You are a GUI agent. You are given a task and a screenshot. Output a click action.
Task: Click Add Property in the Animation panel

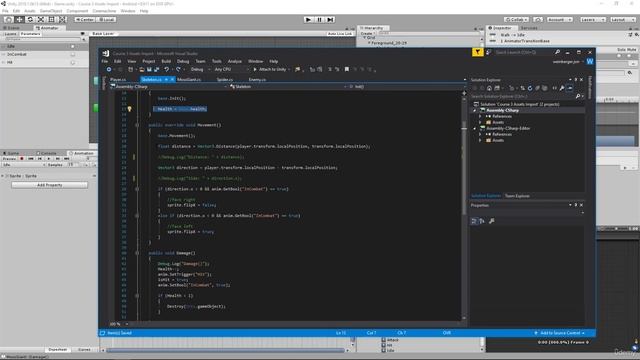click(49, 185)
